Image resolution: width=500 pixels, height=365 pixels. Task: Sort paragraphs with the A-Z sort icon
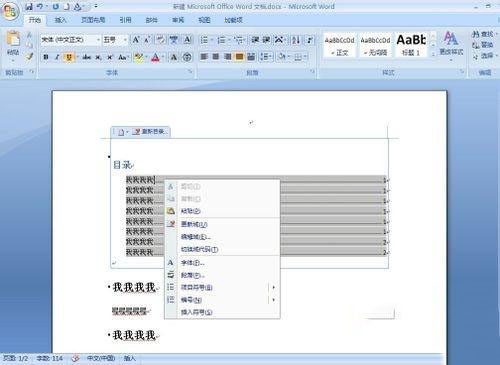[296, 40]
